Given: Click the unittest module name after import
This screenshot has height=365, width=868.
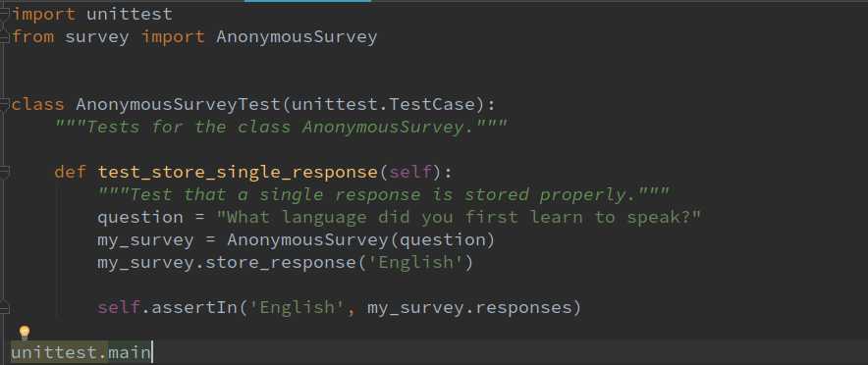Looking at the screenshot, I should pos(129,15).
